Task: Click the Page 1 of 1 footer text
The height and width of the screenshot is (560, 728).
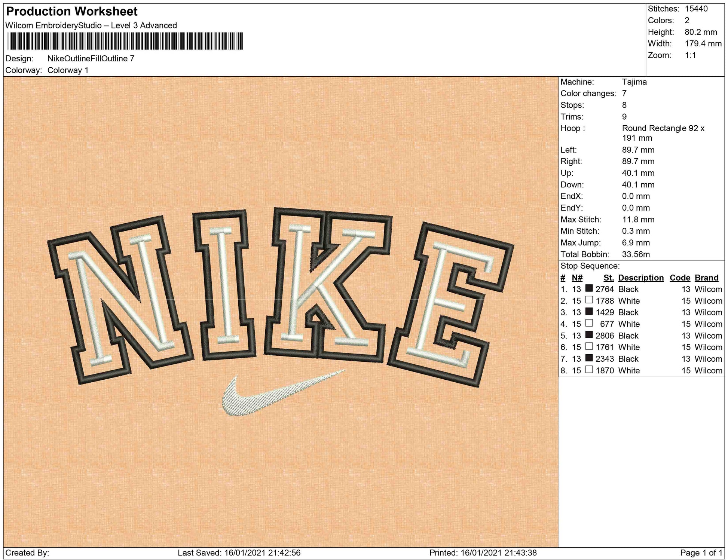Action: 701,553
